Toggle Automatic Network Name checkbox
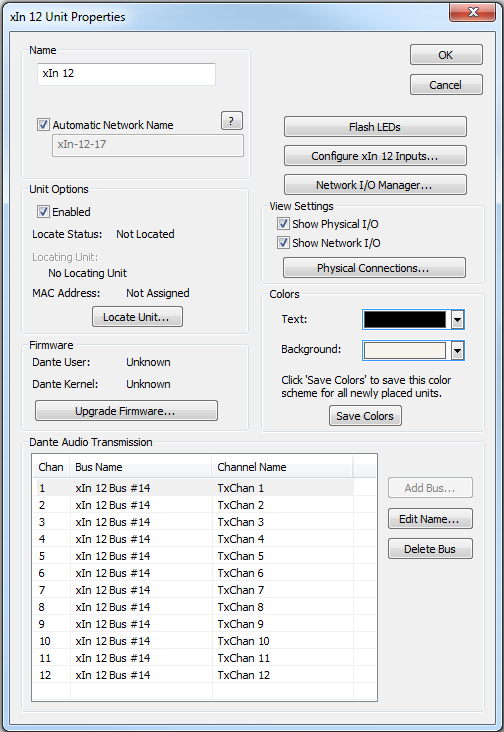Viewport: 504px width, 732px height. click(x=43, y=125)
